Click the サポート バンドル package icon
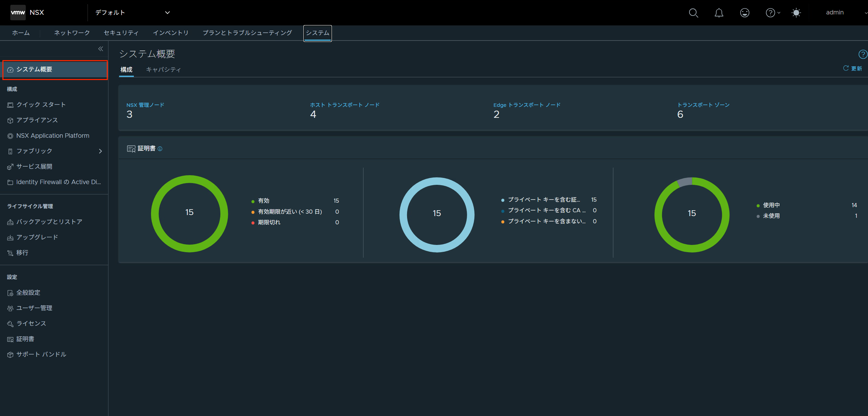 pyautogui.click(x=10, y=355)
